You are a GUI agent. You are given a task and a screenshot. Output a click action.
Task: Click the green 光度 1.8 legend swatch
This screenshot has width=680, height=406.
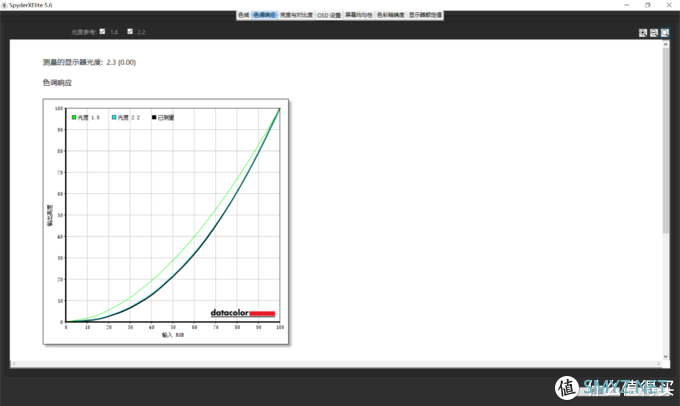click(x=74, y=118)
